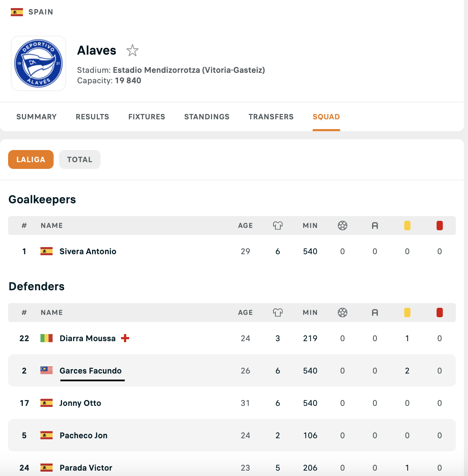
Task: Click the SPAIN country link
Action: [x=41, y=12]
